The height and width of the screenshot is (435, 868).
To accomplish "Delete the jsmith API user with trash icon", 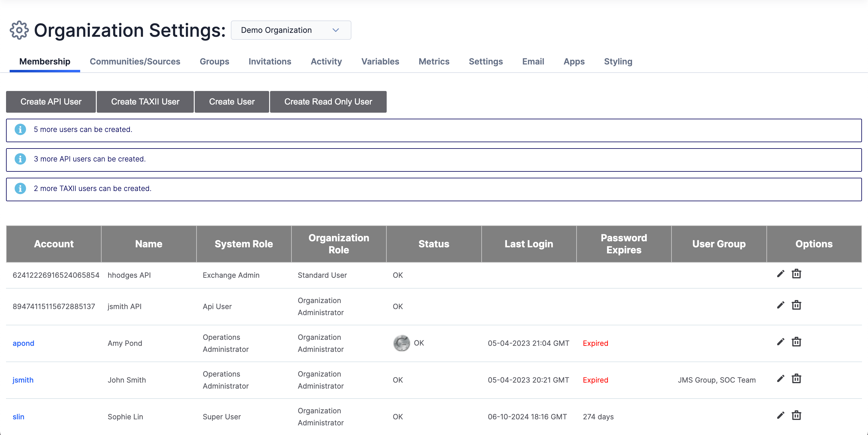I will pyautogui.click(x=796, y=305).
